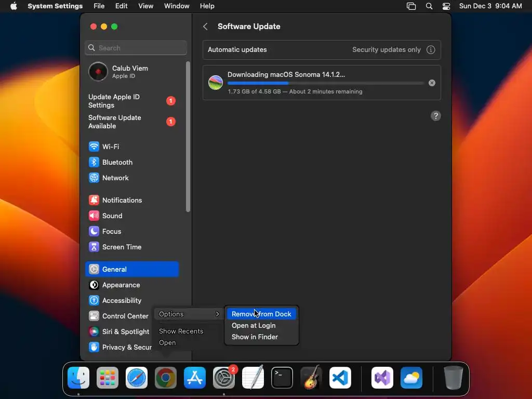Screen dimensions: 532x399
Task: Open Siri & Spotlight settings
Action: (119, 332)
